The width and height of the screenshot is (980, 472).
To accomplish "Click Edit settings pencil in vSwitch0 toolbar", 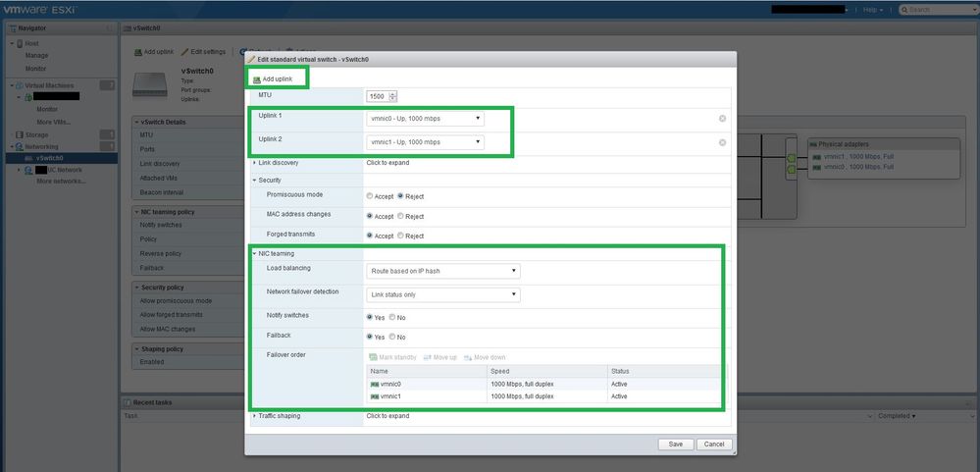I will (185, 52).
